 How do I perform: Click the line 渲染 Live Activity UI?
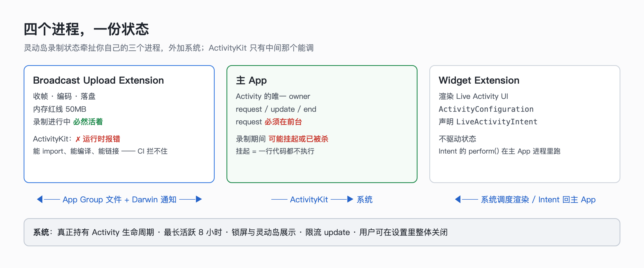473,96
